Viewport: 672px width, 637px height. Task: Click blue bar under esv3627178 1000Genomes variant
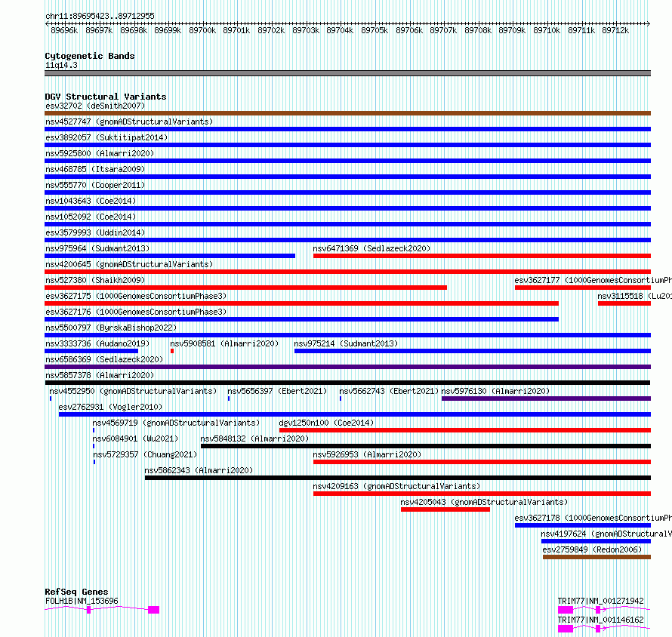coord(583,525)
